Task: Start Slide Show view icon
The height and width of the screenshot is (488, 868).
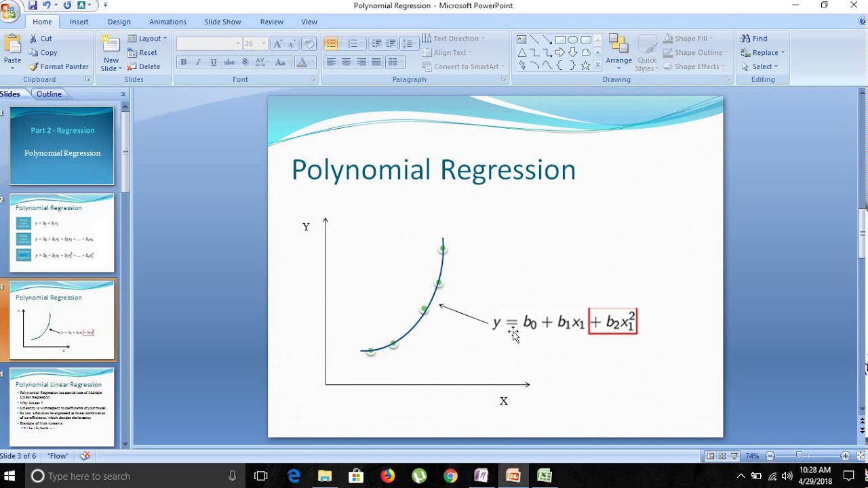Action: [734, 456]
